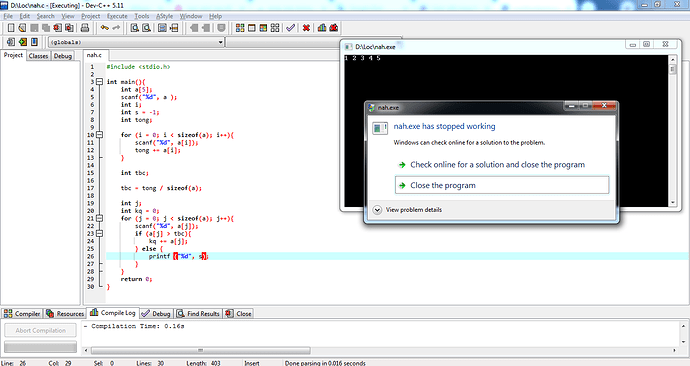The width and height of the screenshot is (690, 366).
Task: Open the Project menu
Action: (91, 16)
